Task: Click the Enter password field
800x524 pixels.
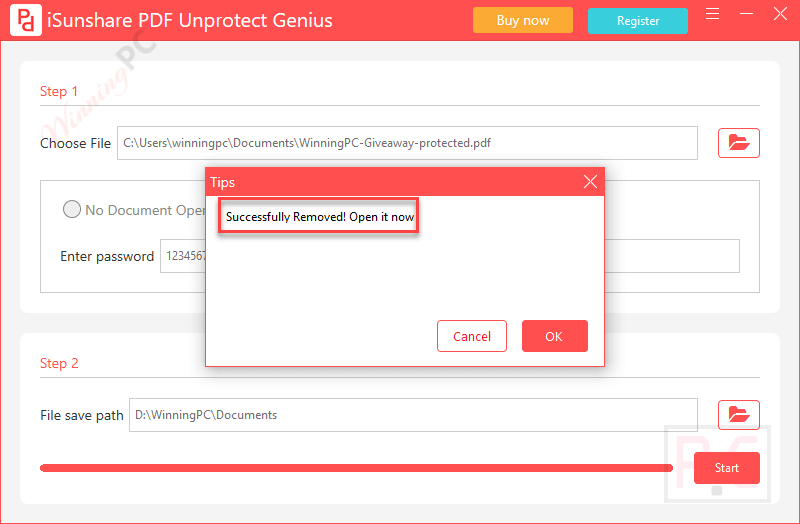Action: point(449,256)
